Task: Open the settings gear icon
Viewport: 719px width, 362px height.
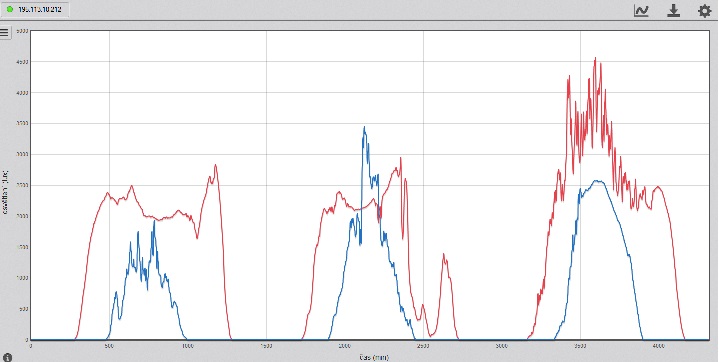Action: [704, 11]
